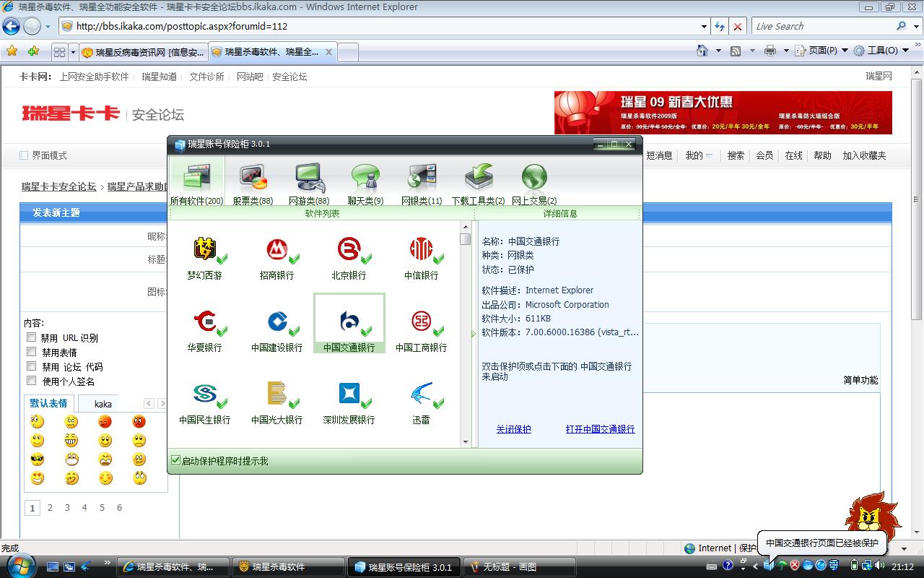Click the IE Print icon

(770, 51)
